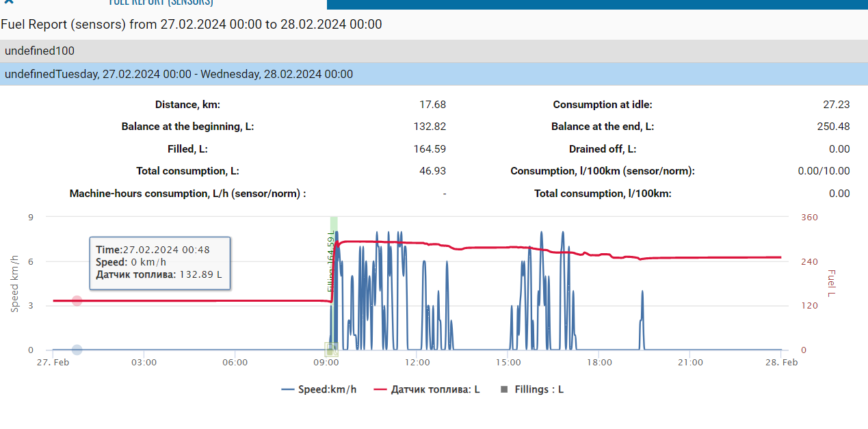Close the fuel report panel
The image size is (868, 429).
click(8, 3)
